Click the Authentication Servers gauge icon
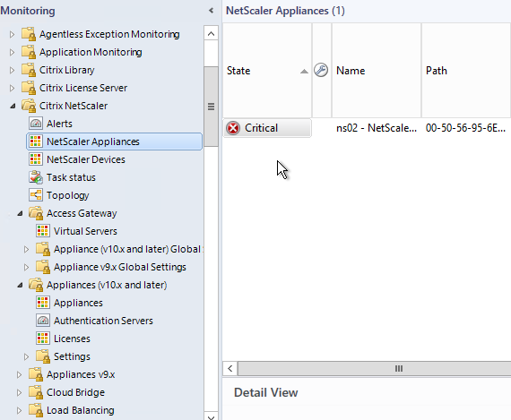The height and width of the screenshot is (420, 511). (x=43, y=321)
